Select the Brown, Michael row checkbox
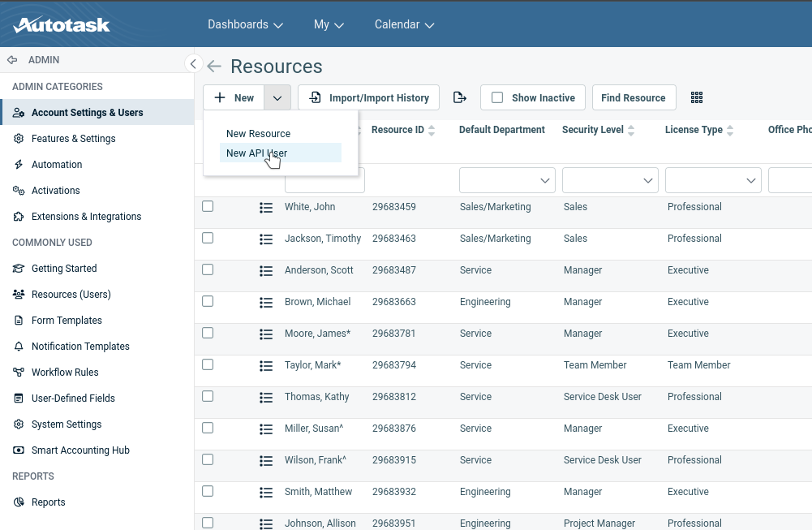The width and height of the screenshot is (812, 530). tap(208, 301)
